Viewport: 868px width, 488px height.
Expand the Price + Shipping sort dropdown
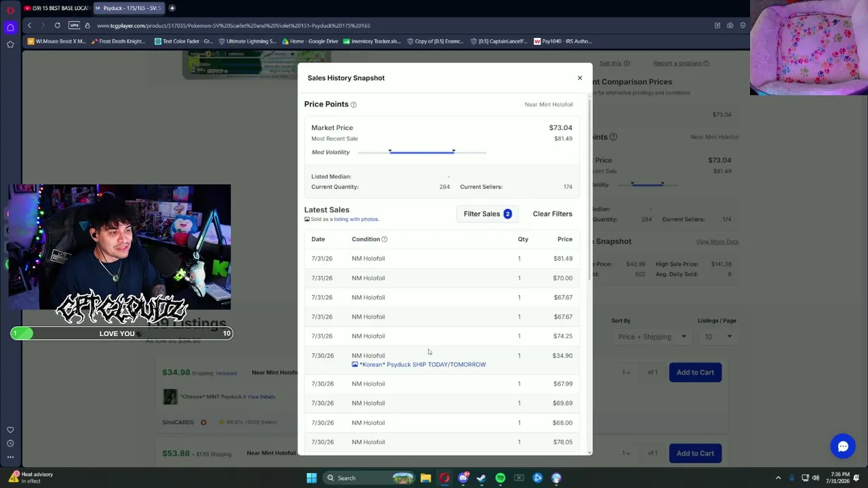pos(652,337)
